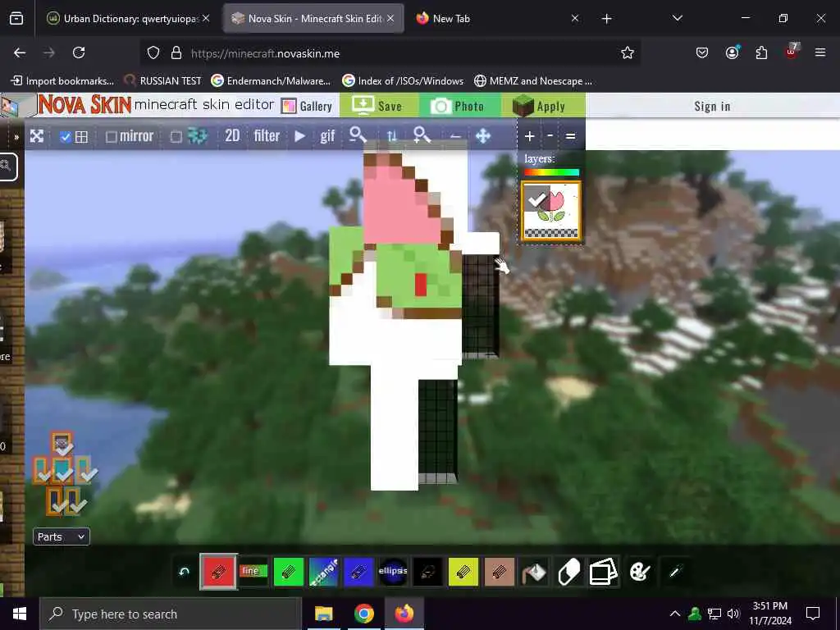Remove layer with the minus button

[550, 136]
